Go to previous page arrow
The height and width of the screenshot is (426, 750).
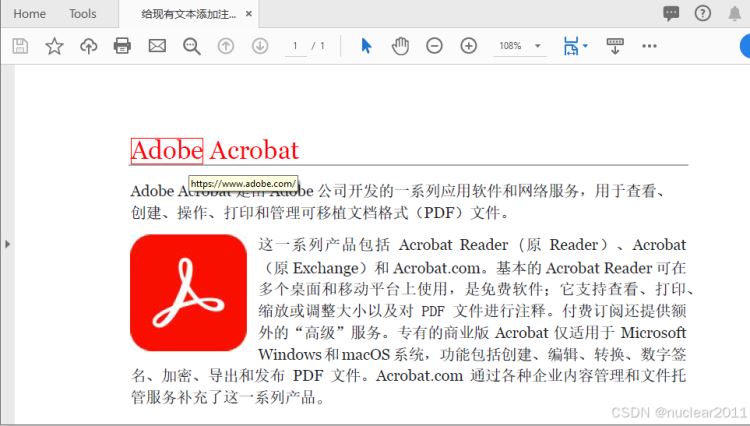226,46
